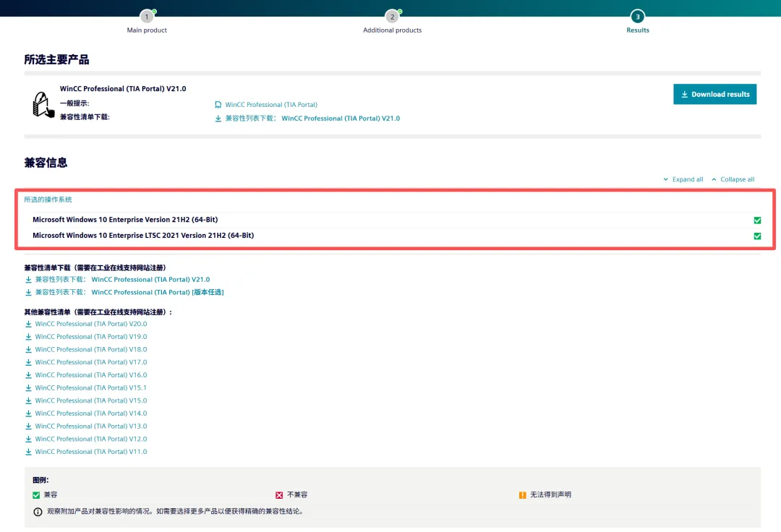Screen dimensions: 781x532
Task: Click the download icon beside the [版本任选] link
Action: pos(28,293)
